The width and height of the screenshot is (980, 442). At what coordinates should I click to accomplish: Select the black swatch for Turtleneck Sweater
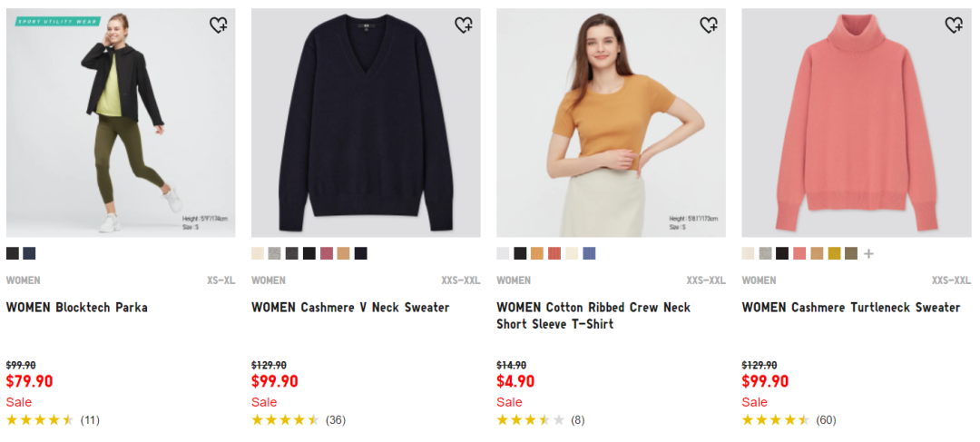(782, 253)
